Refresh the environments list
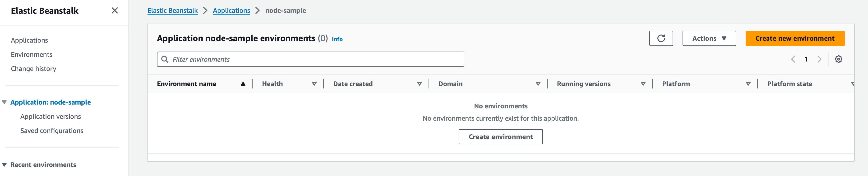 661,38
